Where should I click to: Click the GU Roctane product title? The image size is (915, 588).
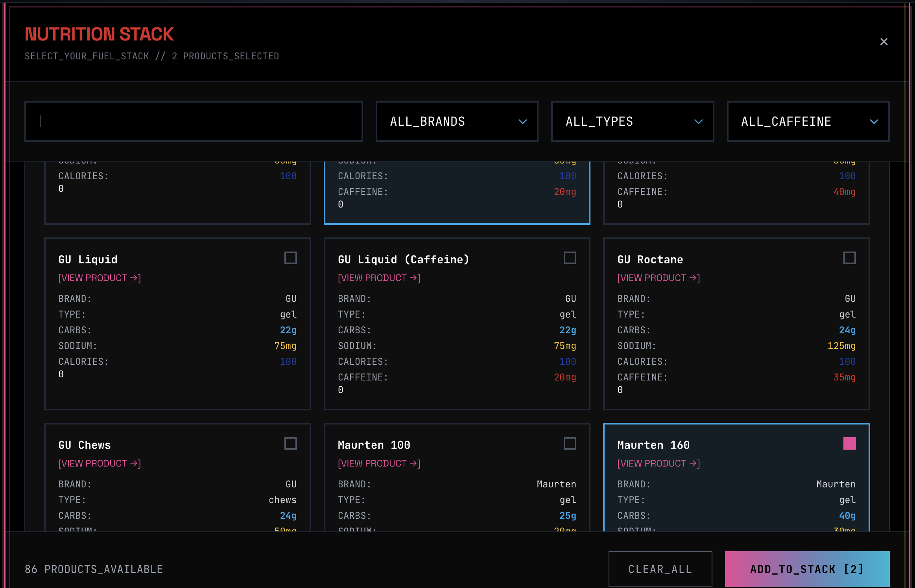(x=650, y=259)
